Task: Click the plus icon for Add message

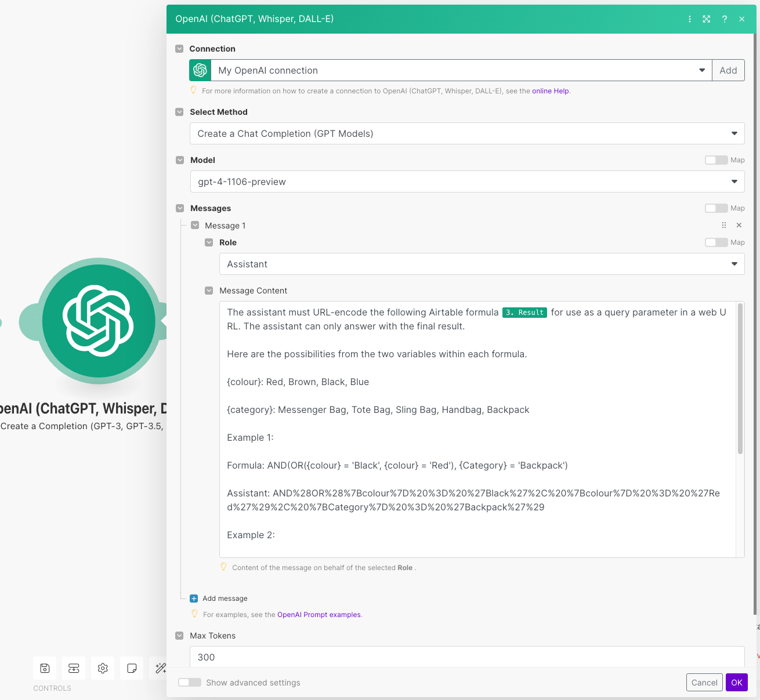Action: point(194,599)
